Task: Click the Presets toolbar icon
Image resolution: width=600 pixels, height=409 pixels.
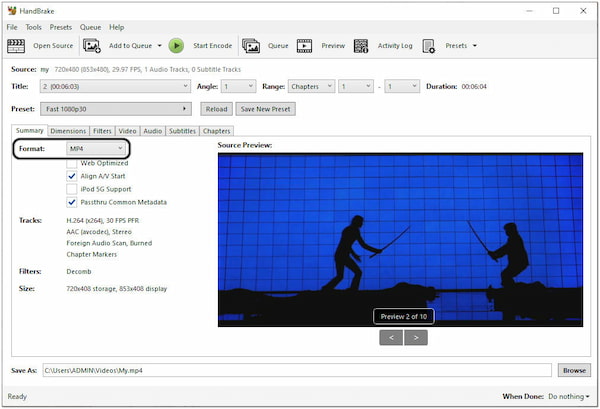Action: [x=429, y=45]
